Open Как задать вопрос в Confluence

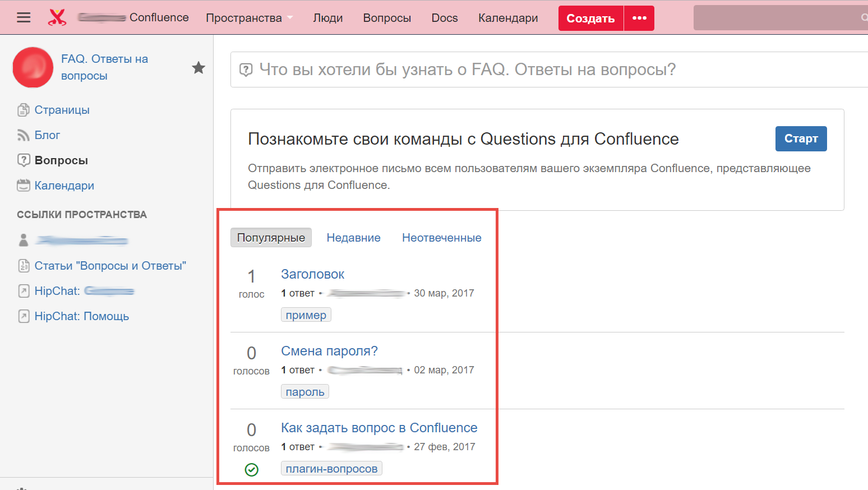pos(379,428)
